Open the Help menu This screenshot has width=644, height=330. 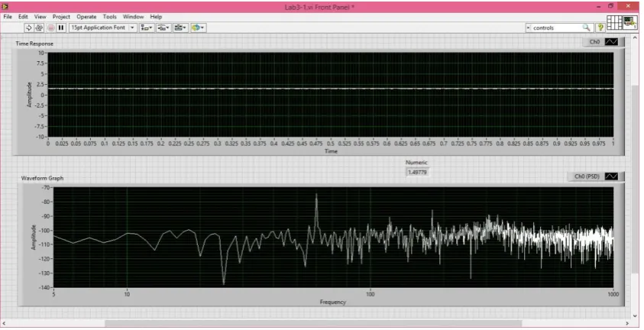coord(156,17)
